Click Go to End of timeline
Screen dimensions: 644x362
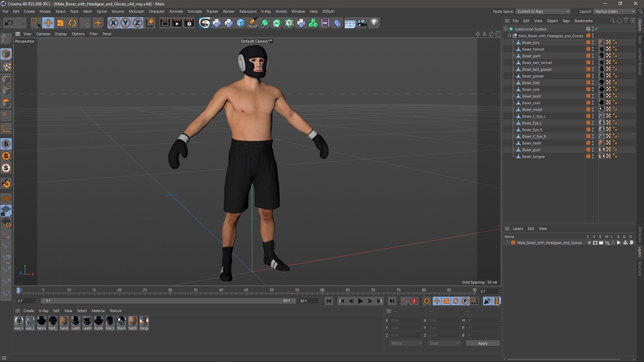[x=392, y=301]
